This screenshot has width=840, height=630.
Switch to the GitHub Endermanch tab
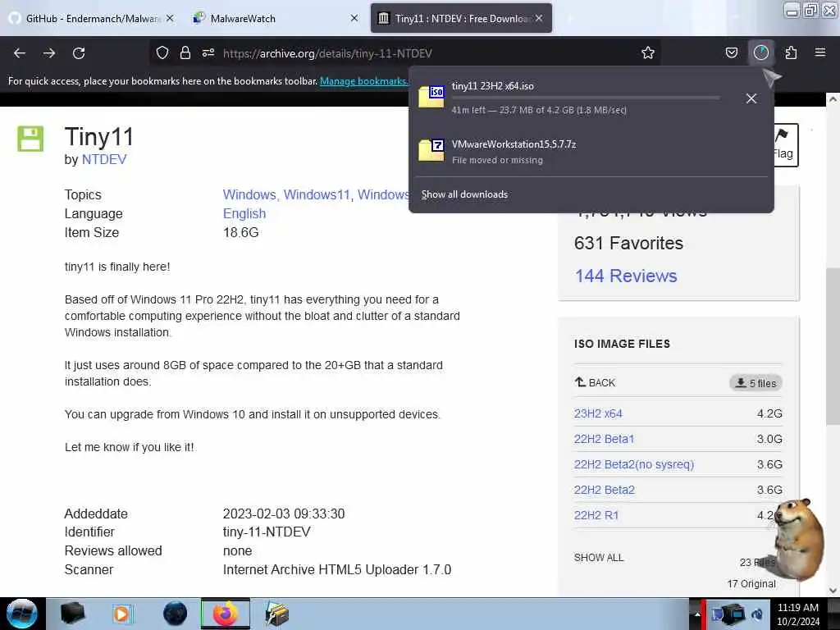91,18
